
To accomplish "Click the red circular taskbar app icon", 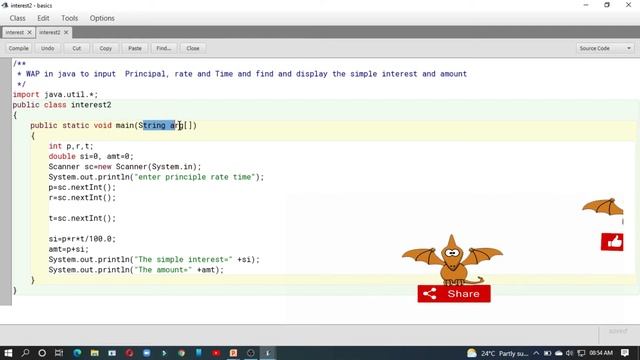I will [x=129, y=353].
